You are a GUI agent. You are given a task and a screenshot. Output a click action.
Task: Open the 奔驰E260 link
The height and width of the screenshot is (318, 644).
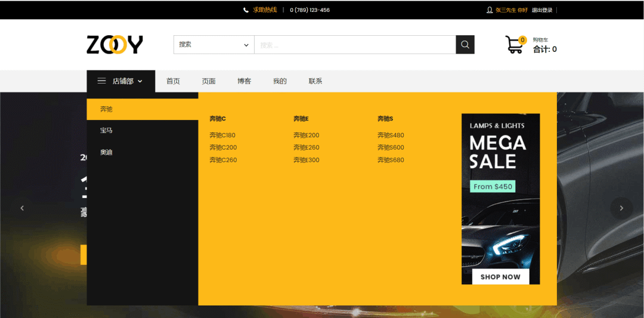click(x=306, y=147)
